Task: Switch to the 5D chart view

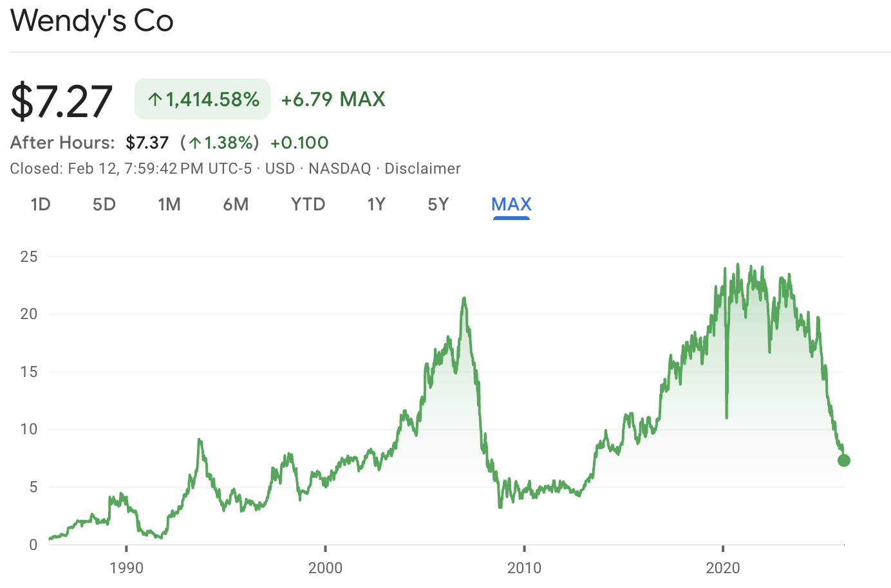Action: point(104,204)
